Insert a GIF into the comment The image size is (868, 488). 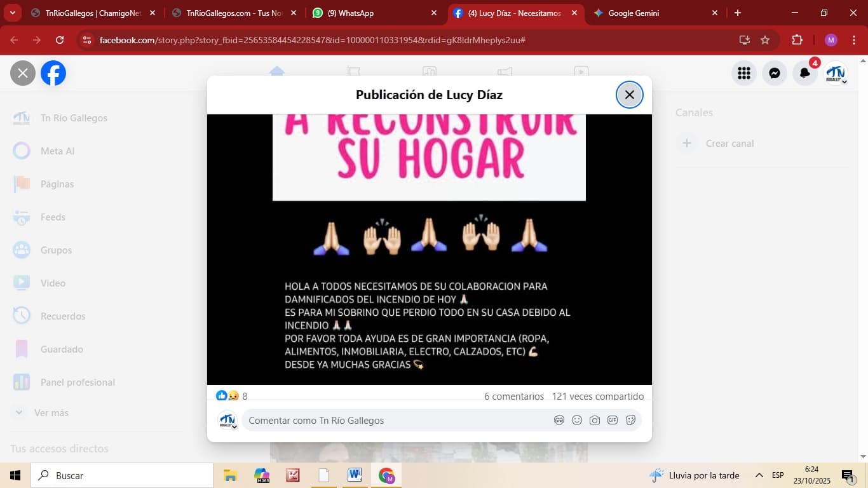613,420
